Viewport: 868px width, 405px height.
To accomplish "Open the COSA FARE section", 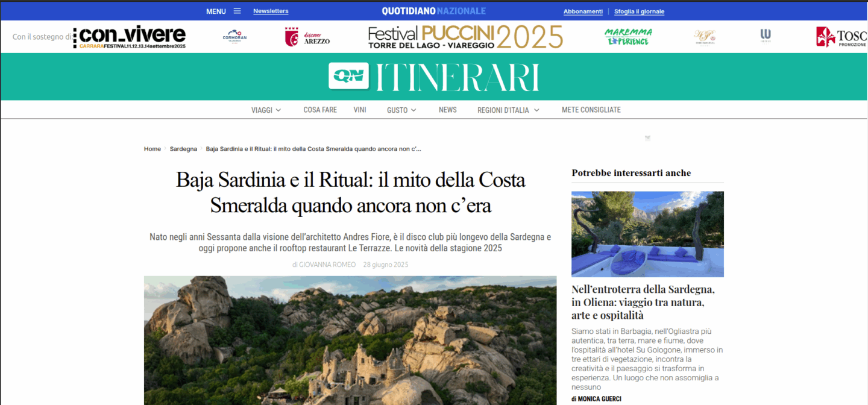I will point(320,110).
